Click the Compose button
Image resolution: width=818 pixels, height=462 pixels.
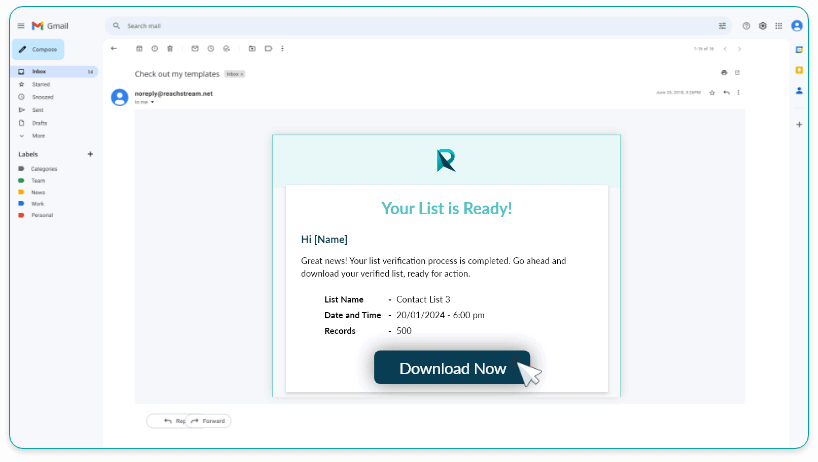click(x=38, y=50)
